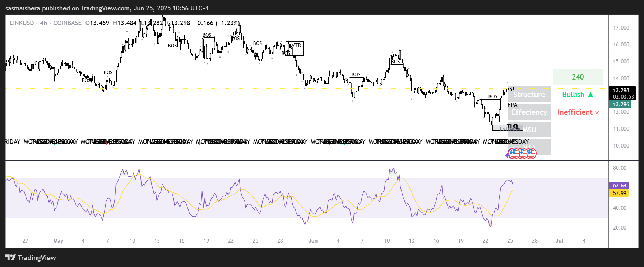Viewport: 644px width, 267px height.
Task: Click the rightmost US flag event icon
Action: click(531, 154)
